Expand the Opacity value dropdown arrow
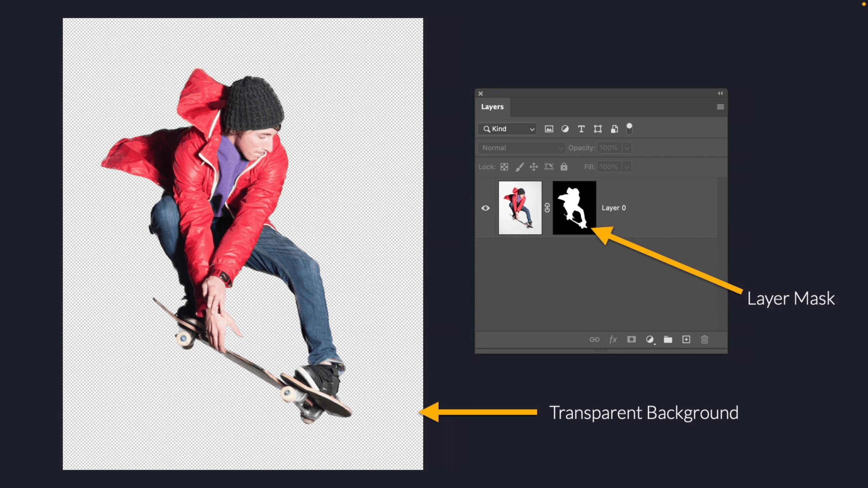 [627, 148]
